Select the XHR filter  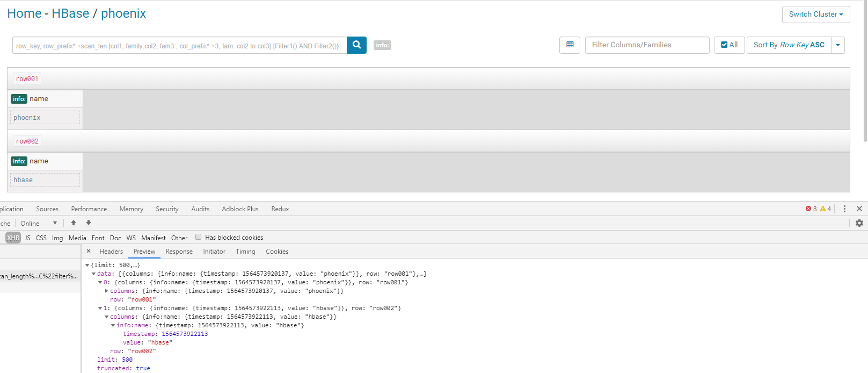click(x=13, y=238)
